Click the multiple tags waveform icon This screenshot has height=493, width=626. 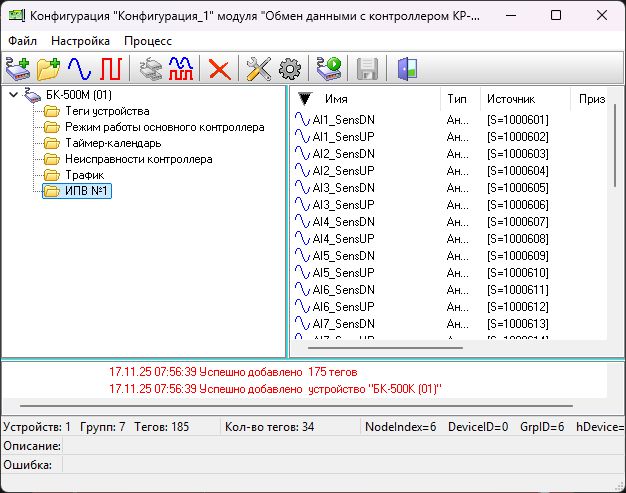point(181,69)
